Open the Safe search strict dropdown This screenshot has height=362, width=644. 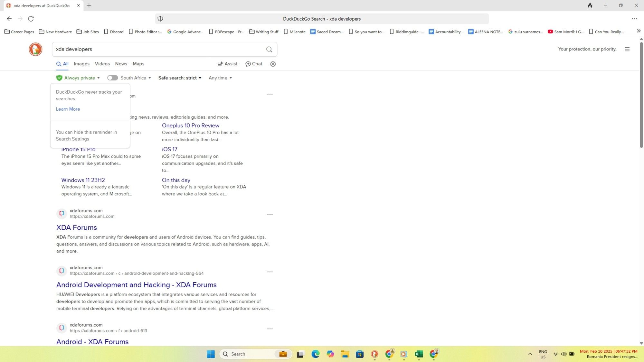[x=179, y=78]
